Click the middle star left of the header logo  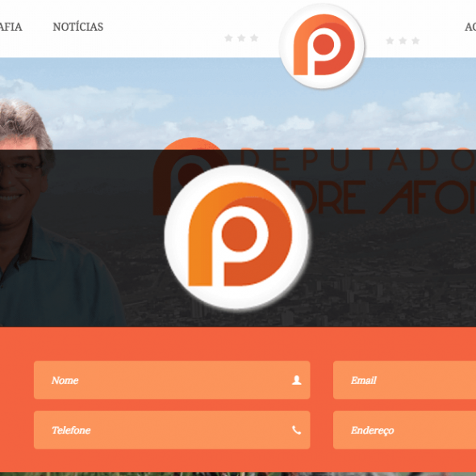pyautogui.click(x=242, y=38)
